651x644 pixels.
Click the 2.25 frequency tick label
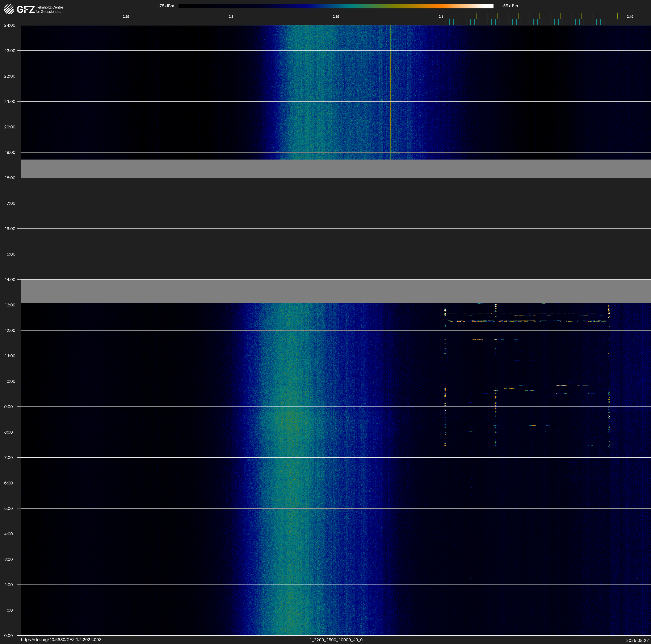(126, 17)
